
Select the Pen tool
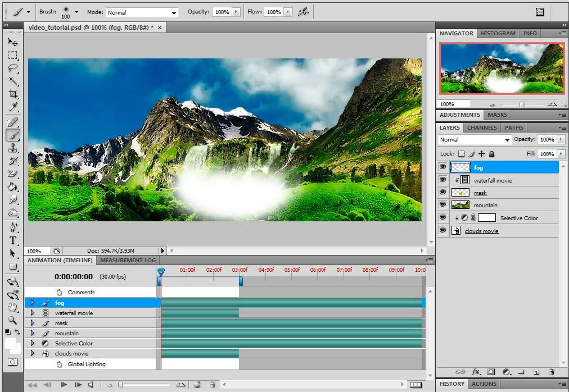(13, 227)
